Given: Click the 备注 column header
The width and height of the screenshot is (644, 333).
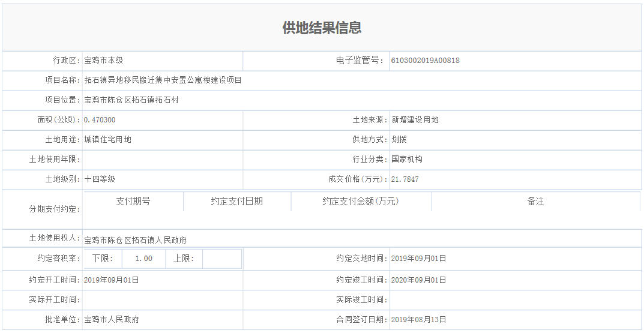Looking at the screenshot, I should coord(535,202).
